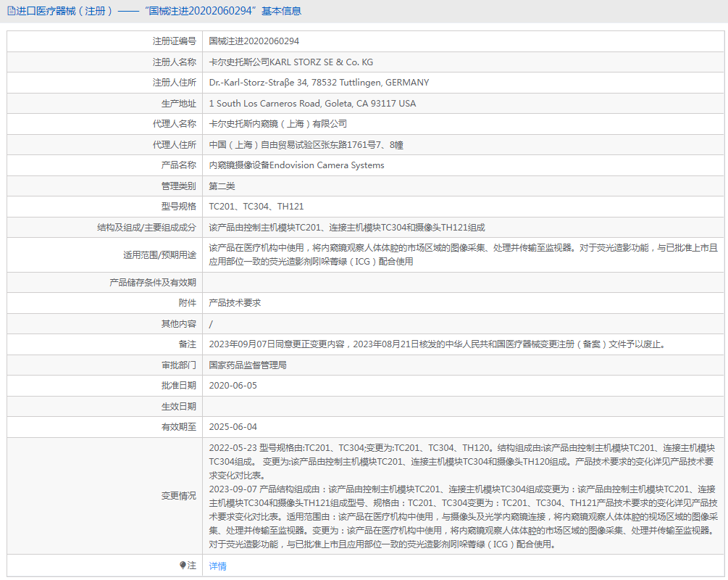Click the 代理人名称 label
The image size is (728, 580).
tap(175, 124)
